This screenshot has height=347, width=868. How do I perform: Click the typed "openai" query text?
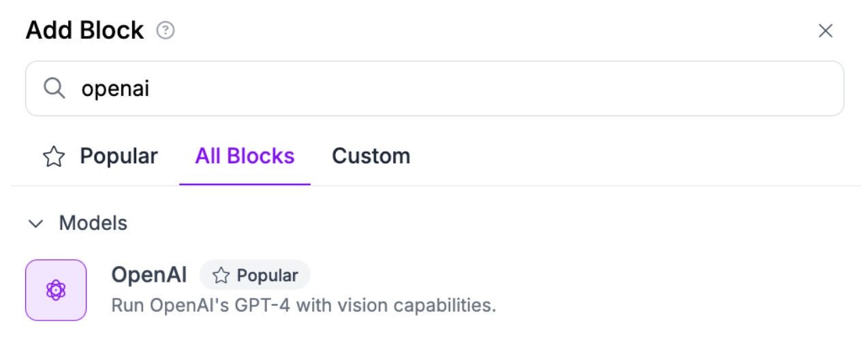[115, 88]
